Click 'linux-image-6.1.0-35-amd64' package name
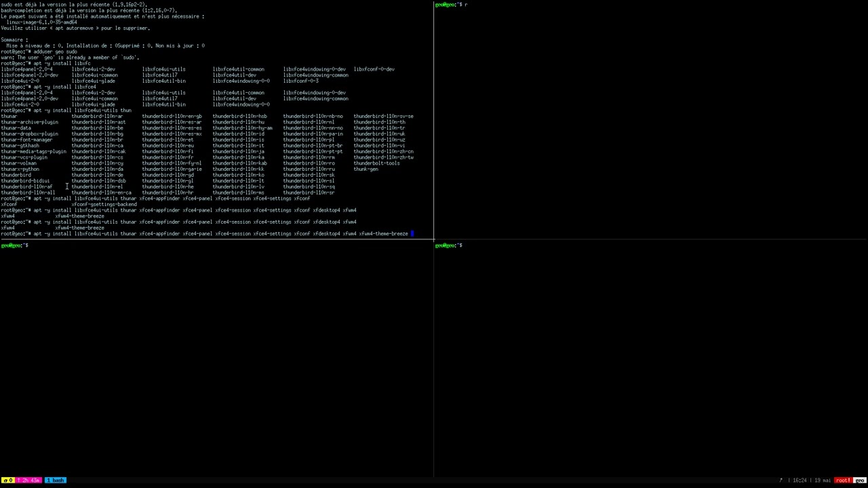 click(x=41, y=22)
